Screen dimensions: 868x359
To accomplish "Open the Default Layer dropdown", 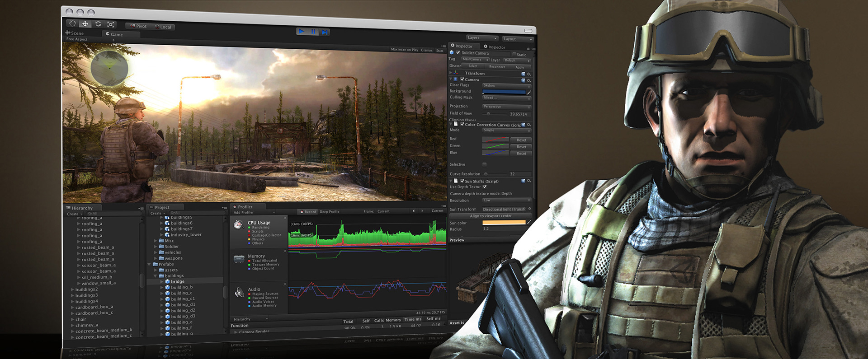I will pos(517,60).
